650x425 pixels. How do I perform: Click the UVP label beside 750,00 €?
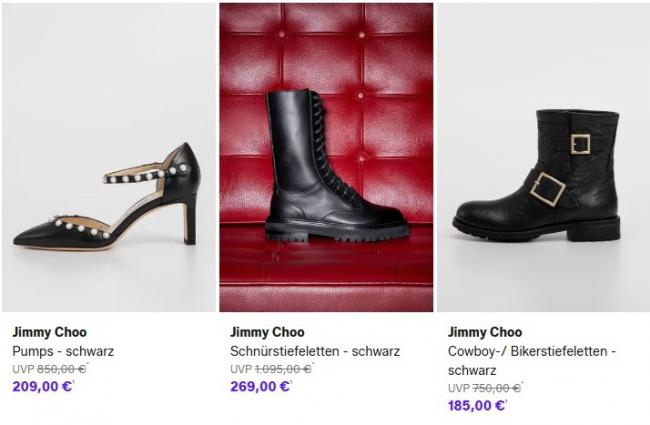[x=458, y=388]
